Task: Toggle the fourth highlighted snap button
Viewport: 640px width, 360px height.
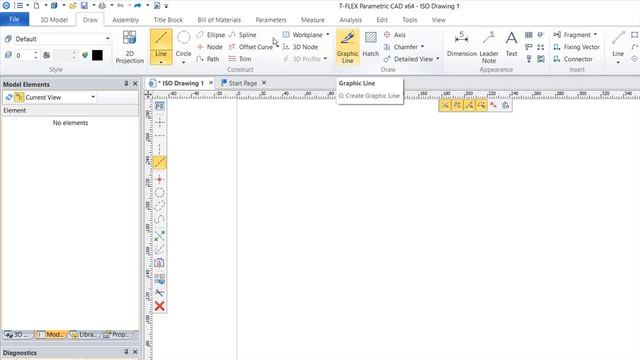Action: 482,105
